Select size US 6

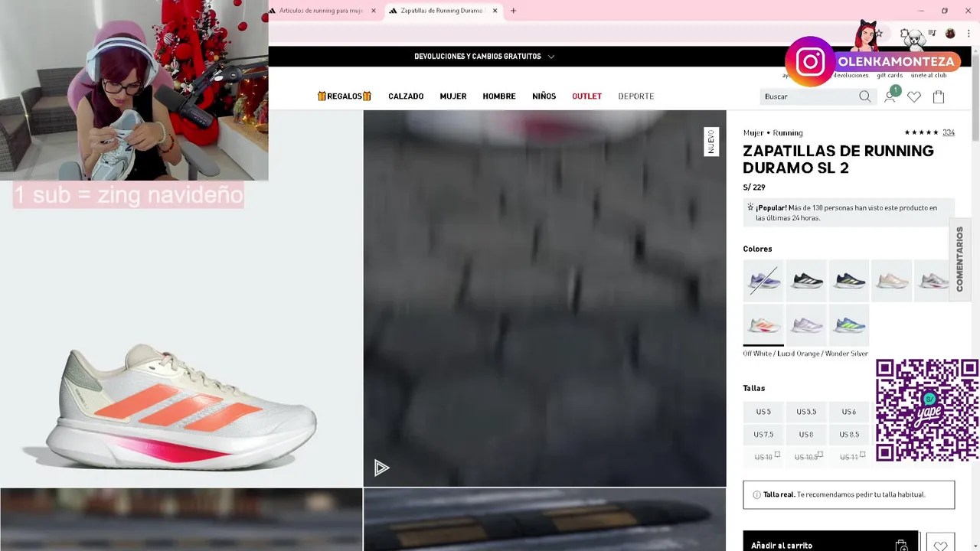(x=849, y=412)
